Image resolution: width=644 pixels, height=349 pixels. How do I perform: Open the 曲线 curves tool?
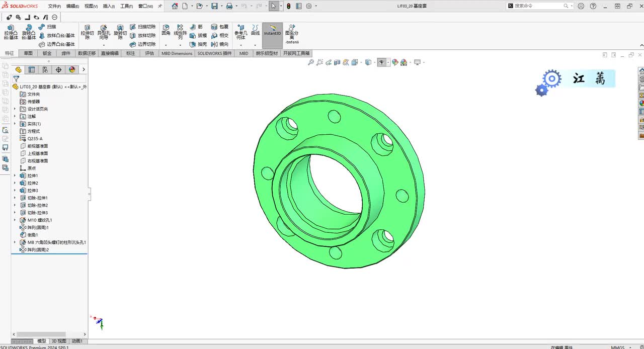[256, 30]
